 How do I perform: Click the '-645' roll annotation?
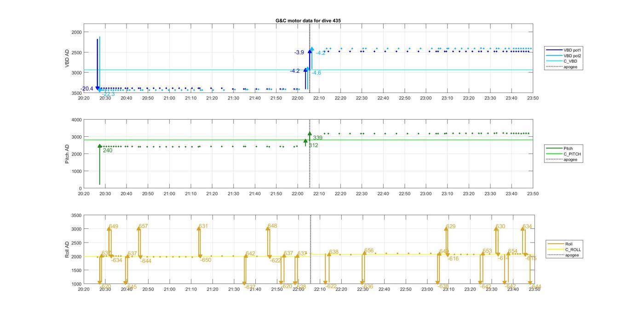(131, 287)
